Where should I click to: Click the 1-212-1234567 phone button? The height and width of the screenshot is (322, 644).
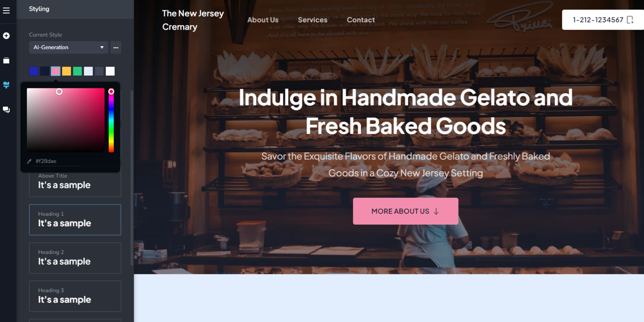pyautogui.click(x=603, y=20)
